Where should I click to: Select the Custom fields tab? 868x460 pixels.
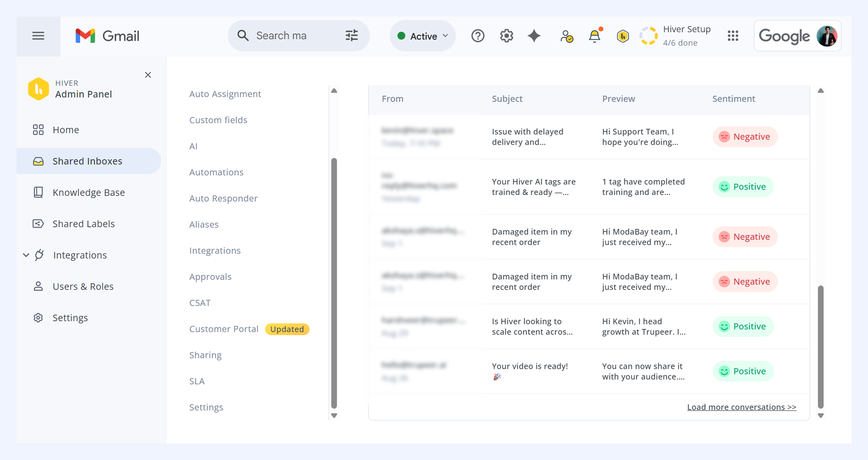tap(218, 120)
